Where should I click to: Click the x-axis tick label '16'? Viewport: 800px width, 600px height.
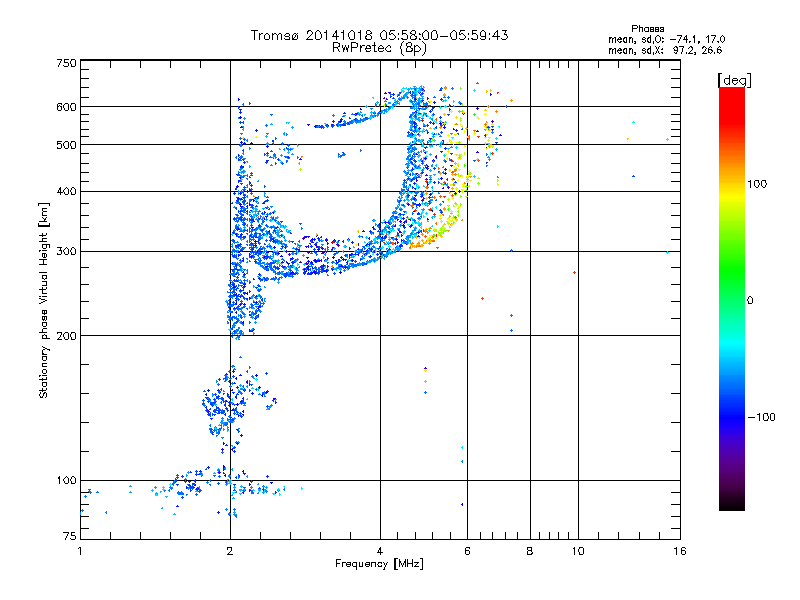(680, 551)
